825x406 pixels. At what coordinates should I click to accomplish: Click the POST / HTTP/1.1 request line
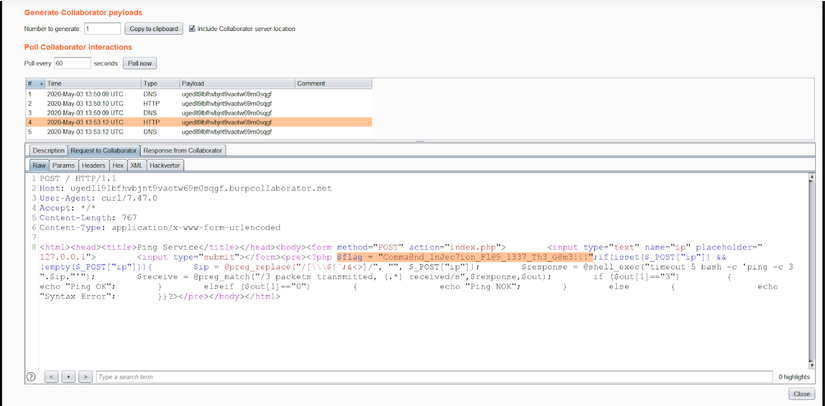point(78,178)
